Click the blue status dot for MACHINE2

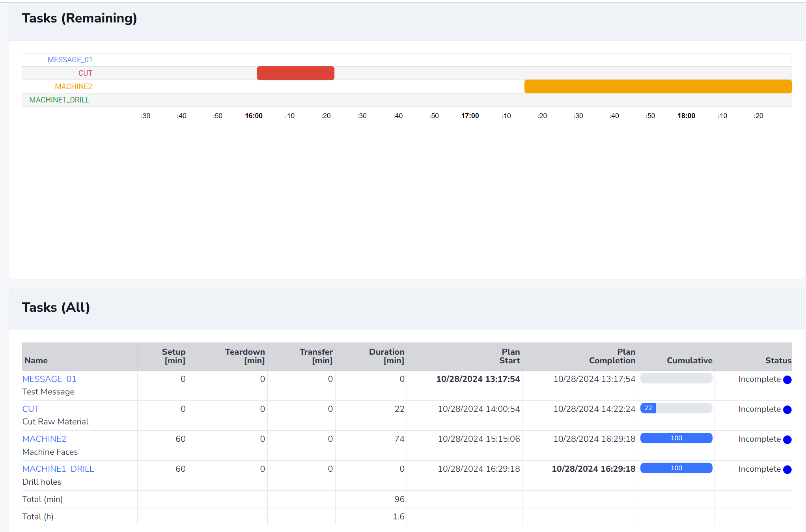[x=787, y=439]
